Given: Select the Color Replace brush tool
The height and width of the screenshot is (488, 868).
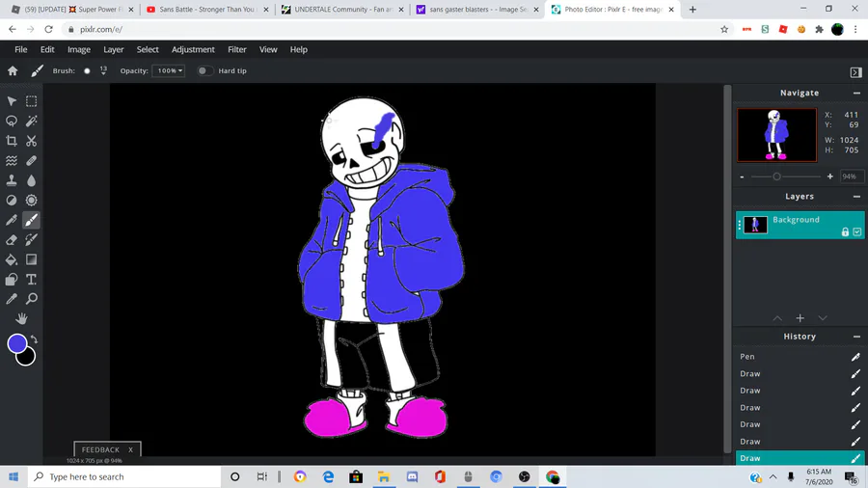Looking at the screenshot, I should click(x=32, y=239).
